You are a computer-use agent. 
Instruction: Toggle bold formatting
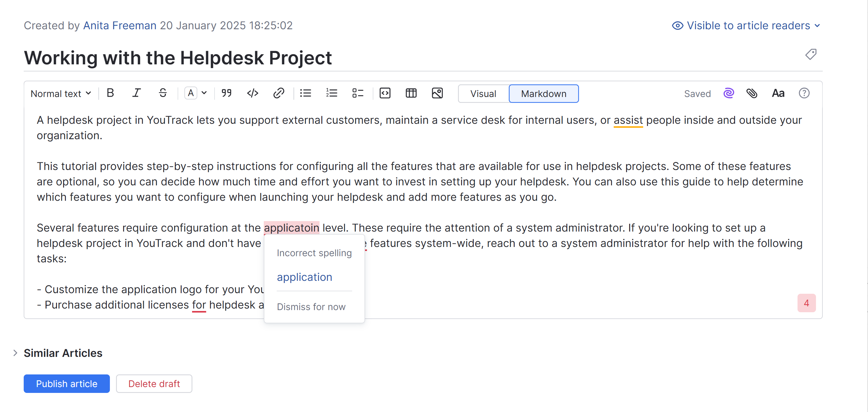pos(110,93)
